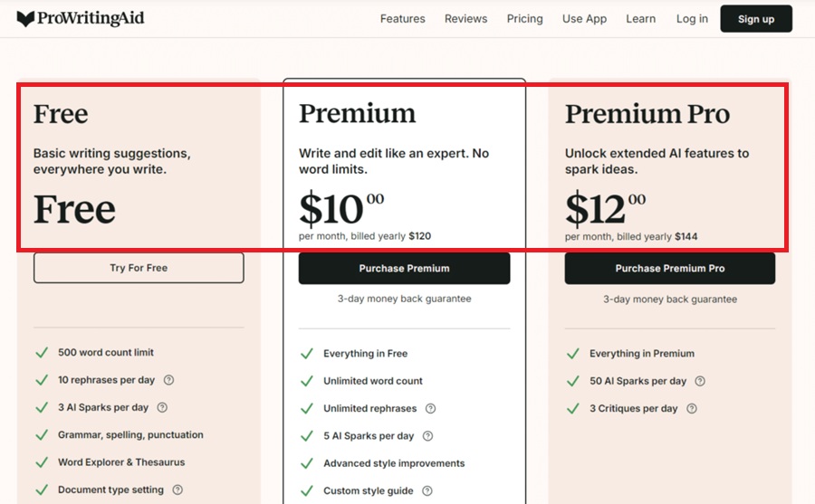
Task: Click the Purchase Premium Pro button
Action: [669, 268]
